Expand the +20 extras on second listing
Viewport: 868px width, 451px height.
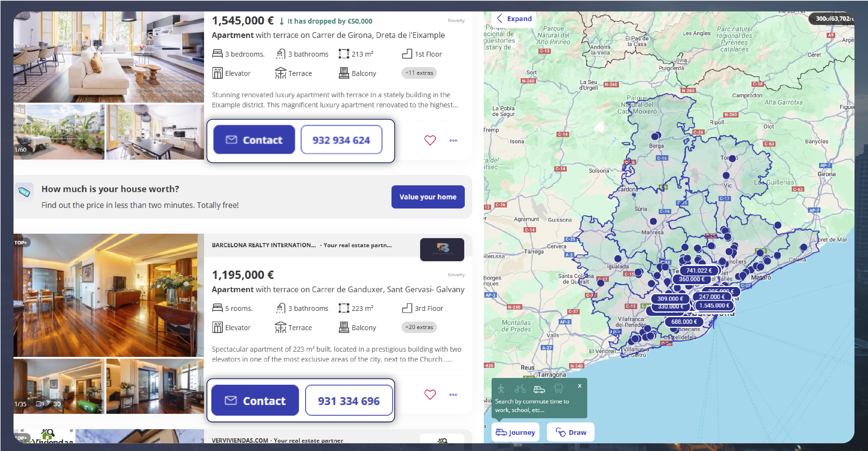tap(419, 328)
